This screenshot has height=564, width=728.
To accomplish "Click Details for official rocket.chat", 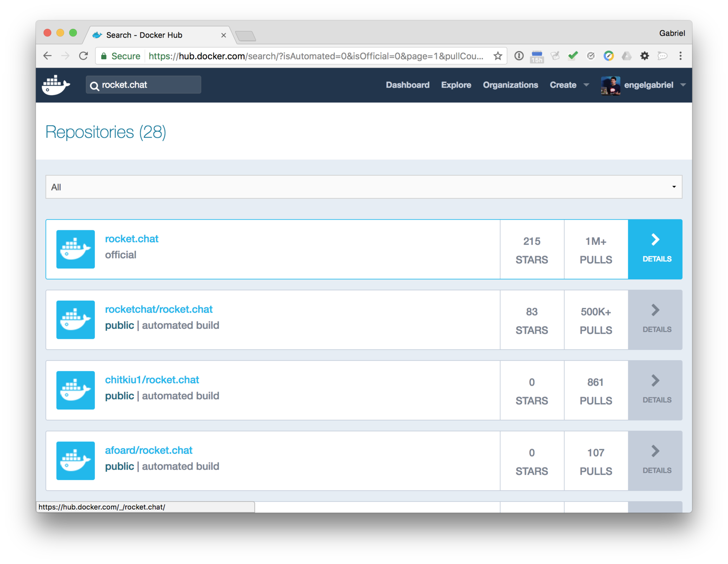I will pyautogui.click(x=655, y=249).
